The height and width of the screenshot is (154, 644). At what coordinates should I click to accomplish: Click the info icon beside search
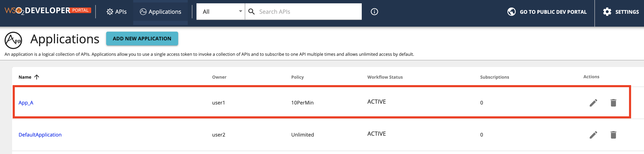click(374, 12)
